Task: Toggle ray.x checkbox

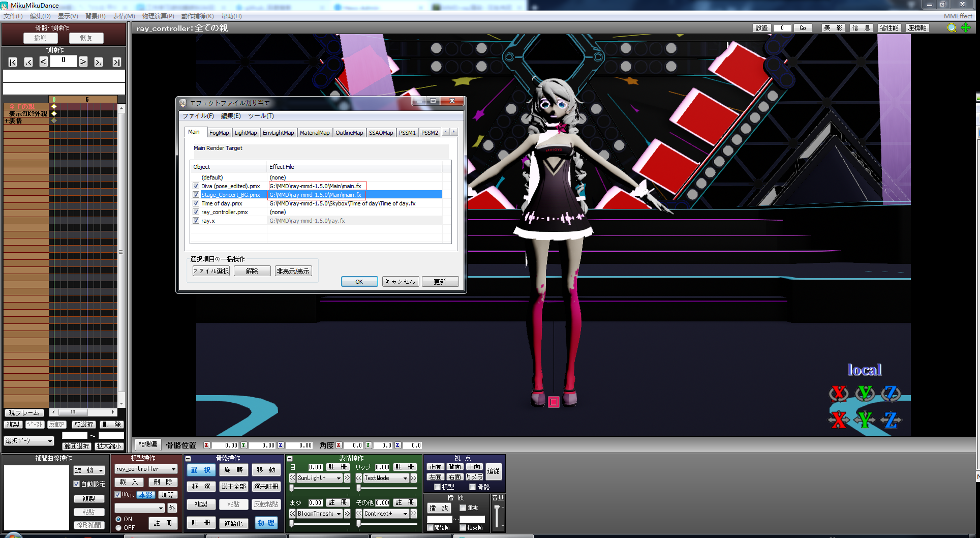Action: (x=196, y=221)
